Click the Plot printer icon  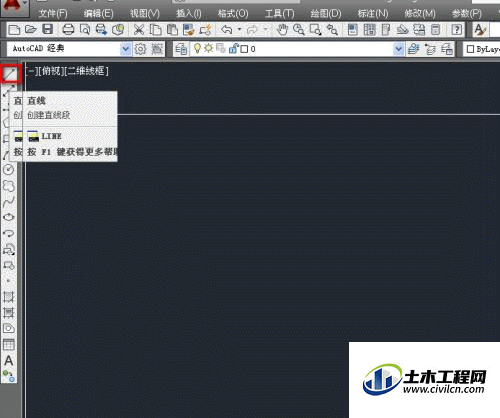68,30
